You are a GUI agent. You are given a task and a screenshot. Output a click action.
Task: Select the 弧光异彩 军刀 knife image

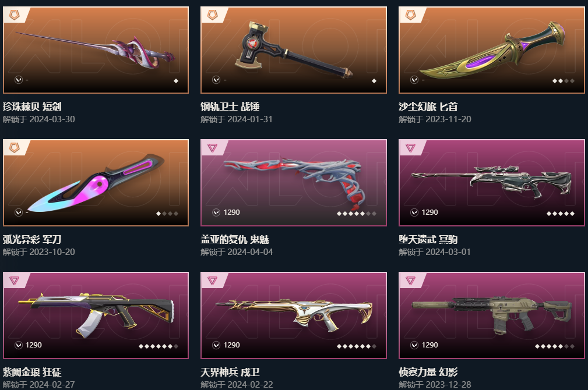[x=96, y=183]
